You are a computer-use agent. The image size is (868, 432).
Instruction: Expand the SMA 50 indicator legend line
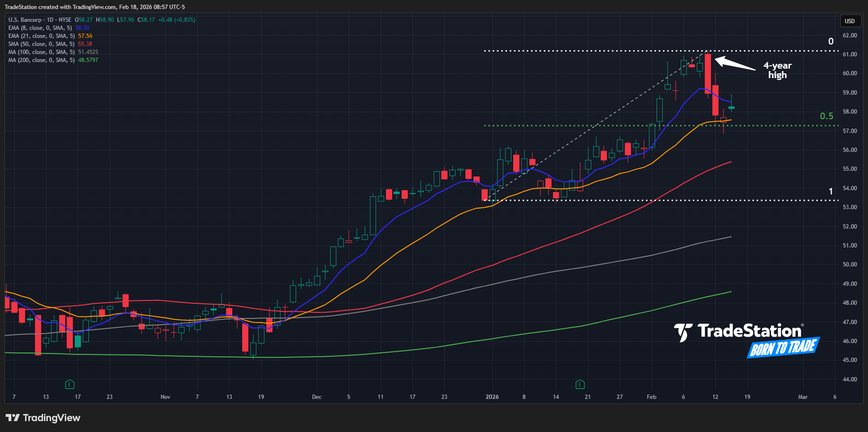tap(42, 44)
